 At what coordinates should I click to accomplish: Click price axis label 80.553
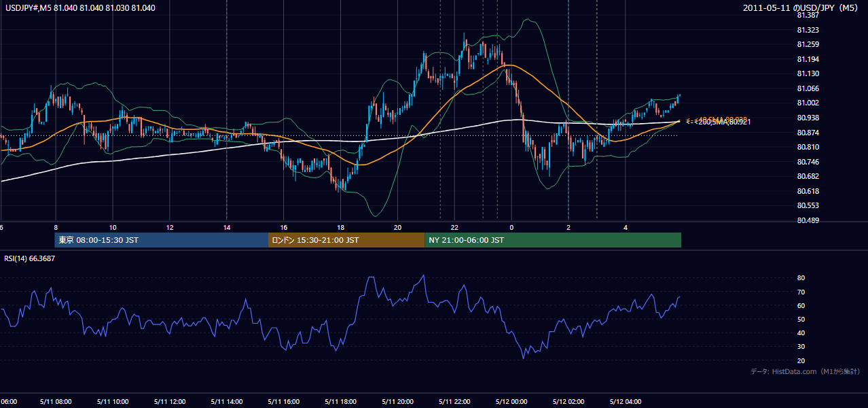807,205
